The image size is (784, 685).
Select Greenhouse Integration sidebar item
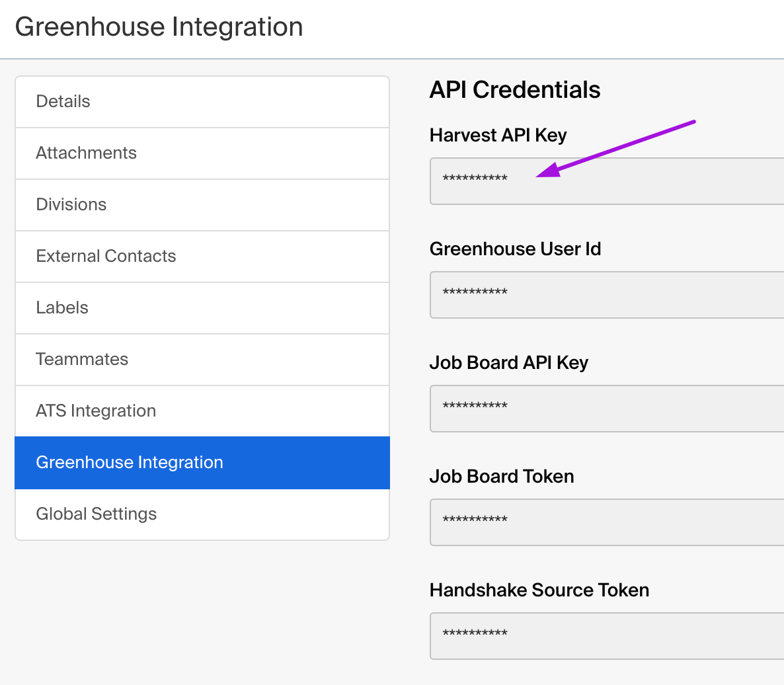coord(202,462)
